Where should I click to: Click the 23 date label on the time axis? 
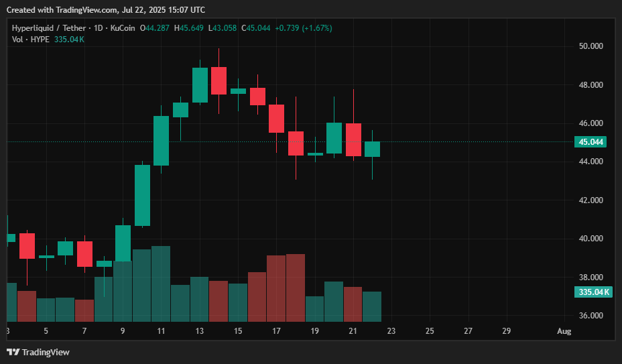coord(391,331)
